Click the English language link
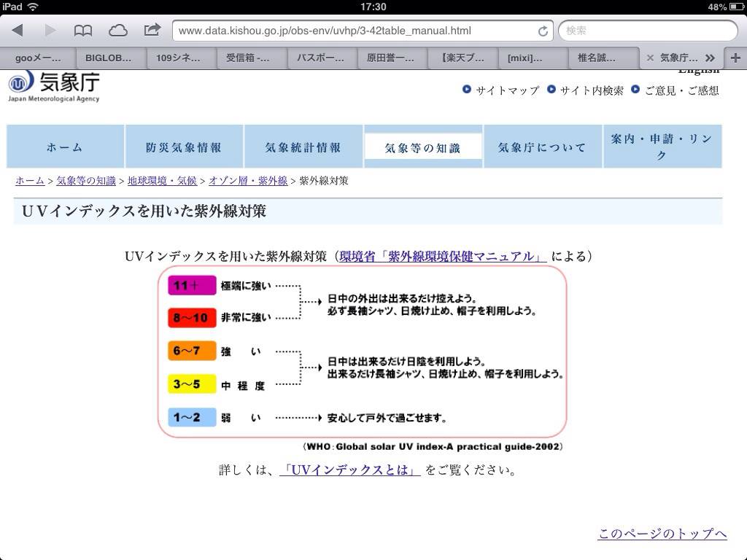The image size is (747, 560). click(x=697, y=69)
